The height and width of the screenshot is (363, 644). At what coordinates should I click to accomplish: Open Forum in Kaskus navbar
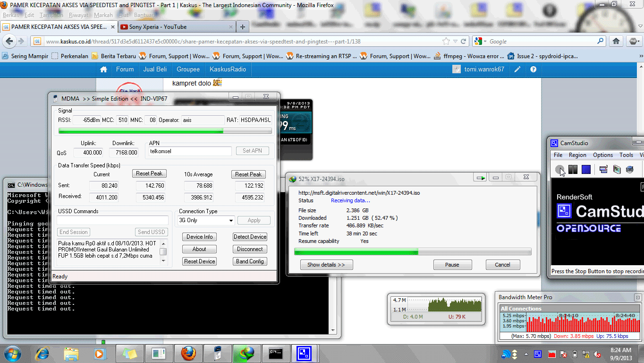125,69
